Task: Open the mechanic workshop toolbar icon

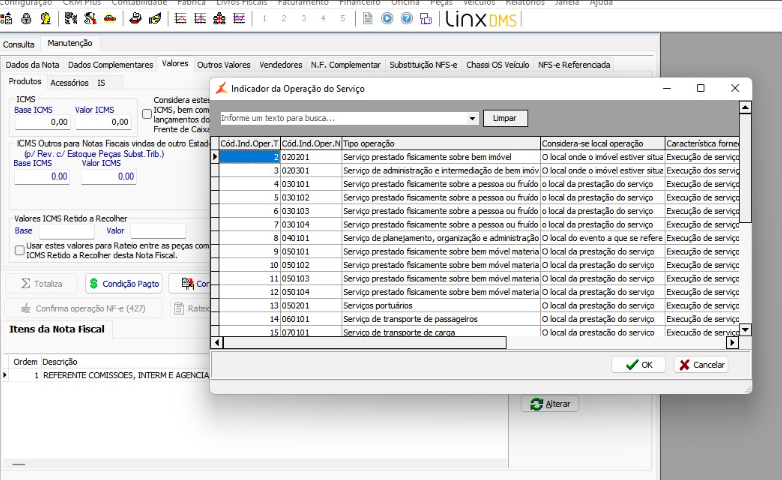Action: click(x=90, y=19)
